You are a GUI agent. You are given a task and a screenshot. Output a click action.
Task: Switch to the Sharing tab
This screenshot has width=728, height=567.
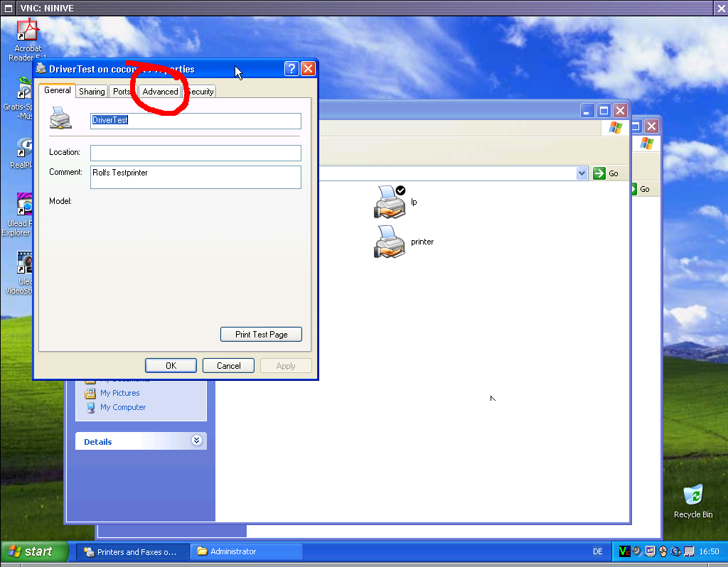(x=92, y=92)
